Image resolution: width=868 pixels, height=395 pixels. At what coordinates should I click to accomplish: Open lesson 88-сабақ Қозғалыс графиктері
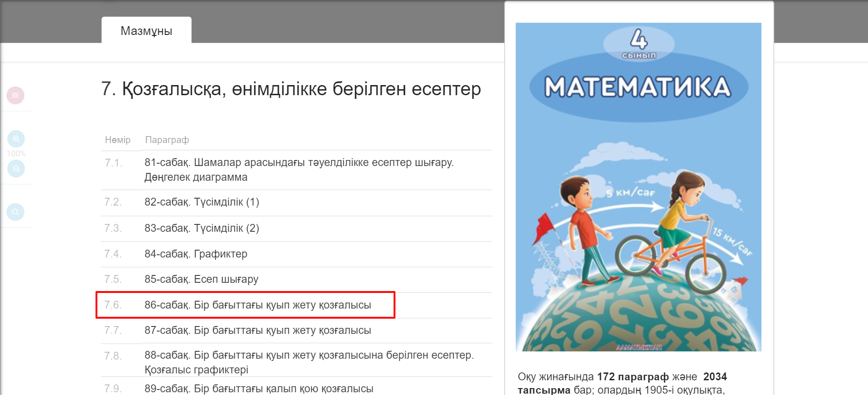pos(309,362)
